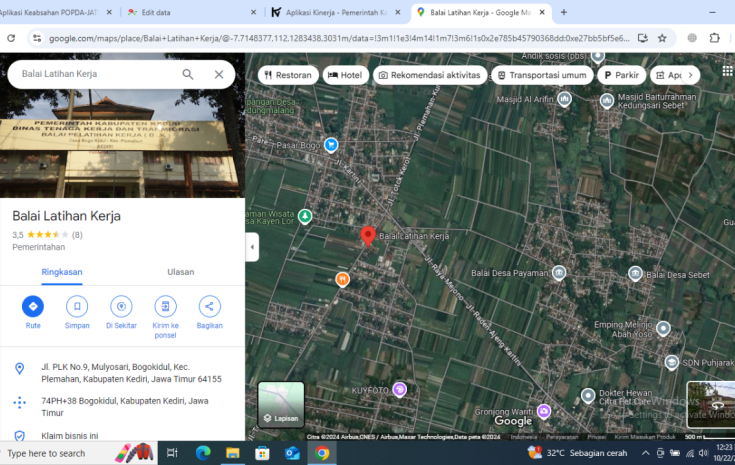Bookmark this page with star icon
735x465 pixels.
[x=662, y=38]
